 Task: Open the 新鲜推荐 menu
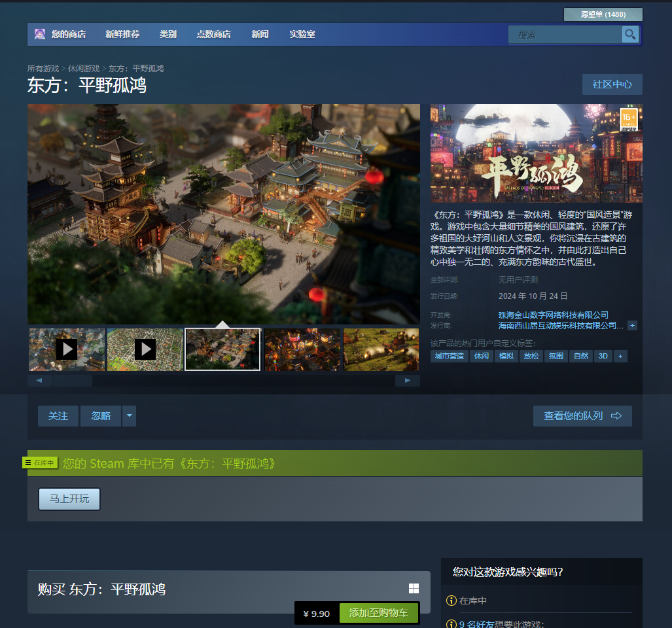click(122, 34)
